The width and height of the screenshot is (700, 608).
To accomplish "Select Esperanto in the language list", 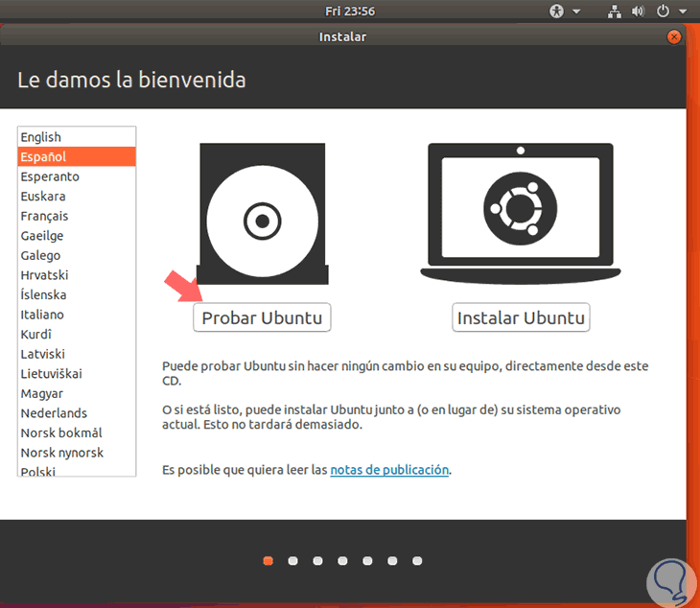I will [x=77, y=176].
